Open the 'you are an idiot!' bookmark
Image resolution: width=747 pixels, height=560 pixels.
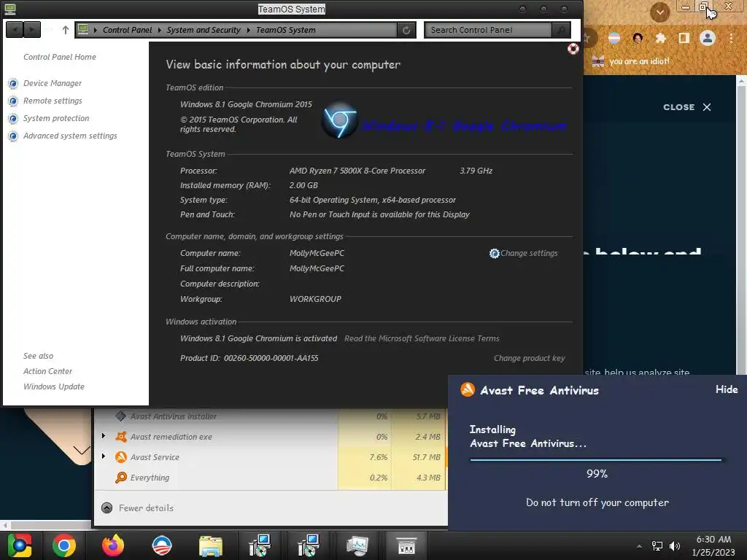click(x=630, y=61)
